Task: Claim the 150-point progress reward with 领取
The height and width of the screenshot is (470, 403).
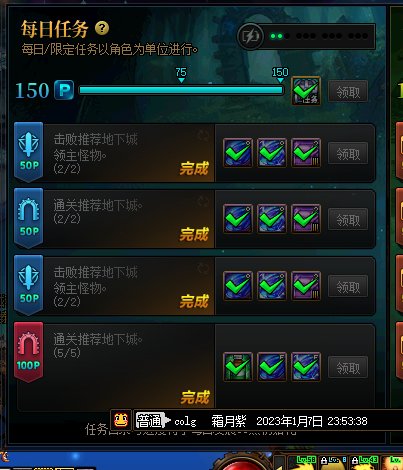Action: (x=348, y=91)
